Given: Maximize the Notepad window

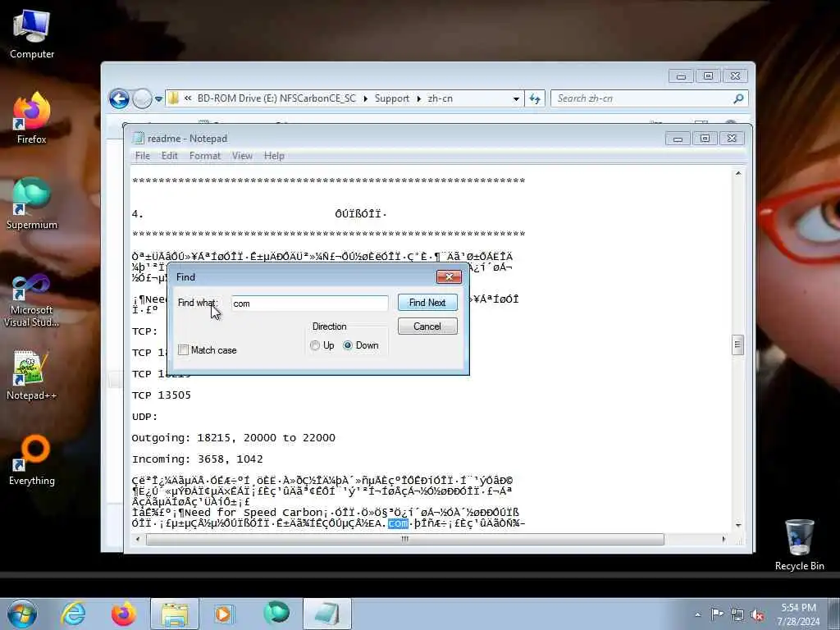Looking at the screenshot, I should tap(705, 139).
